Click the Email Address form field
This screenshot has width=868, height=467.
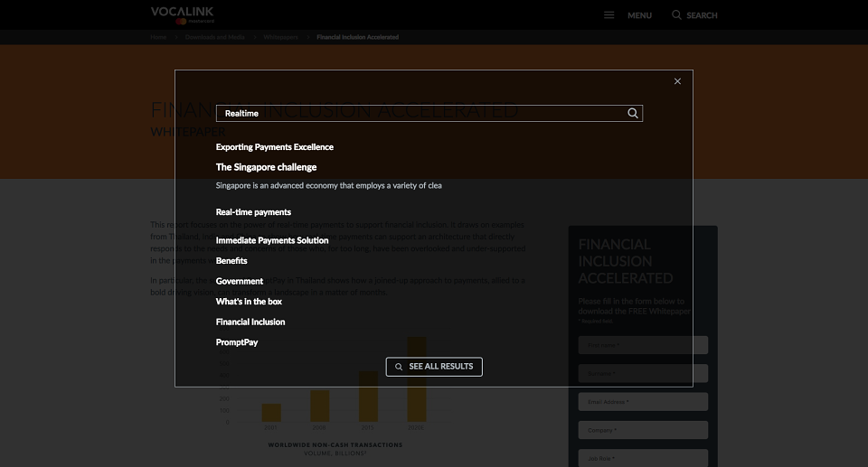click(x=643, y=402)
